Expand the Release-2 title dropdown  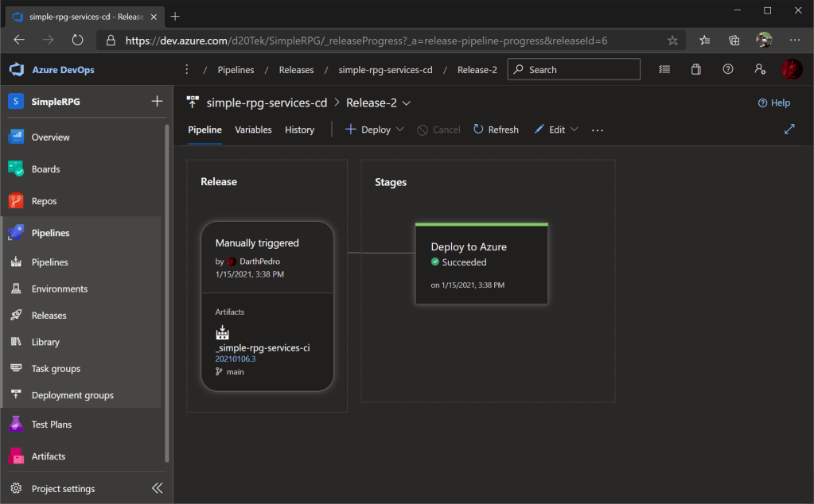[407, 103]
